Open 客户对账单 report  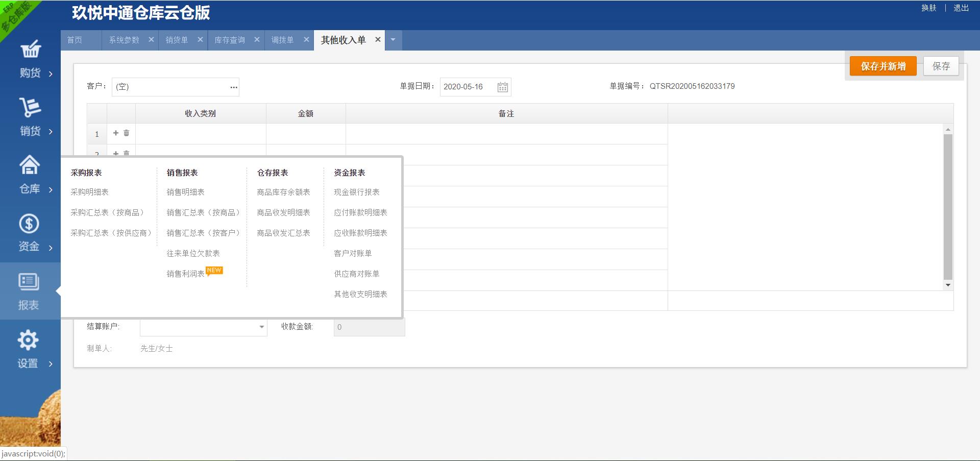(x=353, y=253)
